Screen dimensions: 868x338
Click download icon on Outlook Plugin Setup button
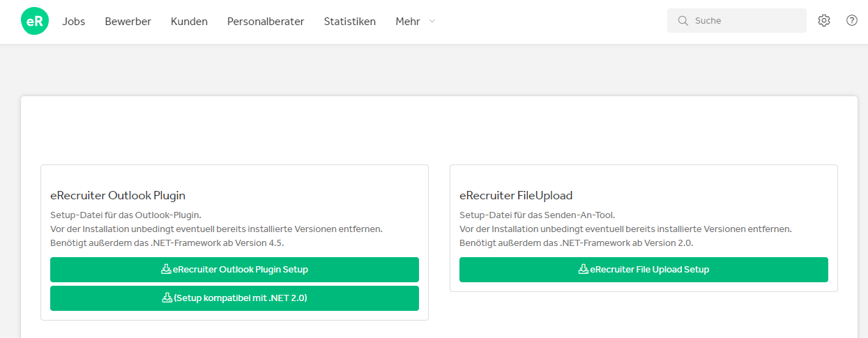[x=166, y=269]
